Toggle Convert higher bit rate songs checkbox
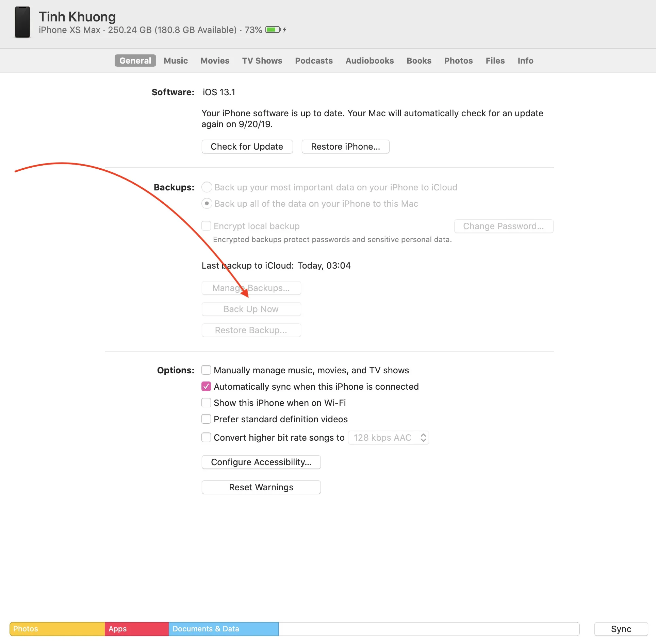The image size is (656, 644). (x=206, y=437)
